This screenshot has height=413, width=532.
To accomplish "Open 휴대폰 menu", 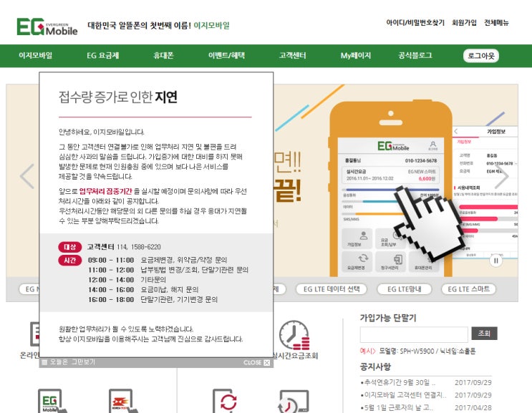I will pos(163,55).
